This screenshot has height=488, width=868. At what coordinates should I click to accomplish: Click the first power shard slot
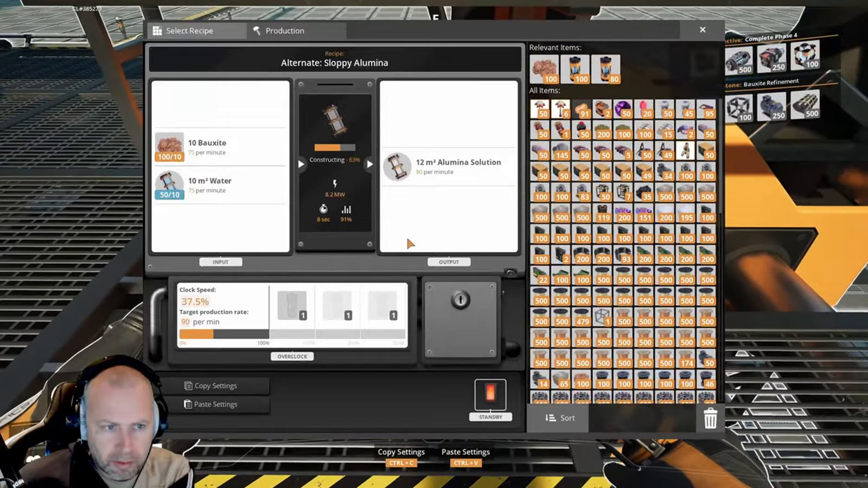tap(292, 305)
